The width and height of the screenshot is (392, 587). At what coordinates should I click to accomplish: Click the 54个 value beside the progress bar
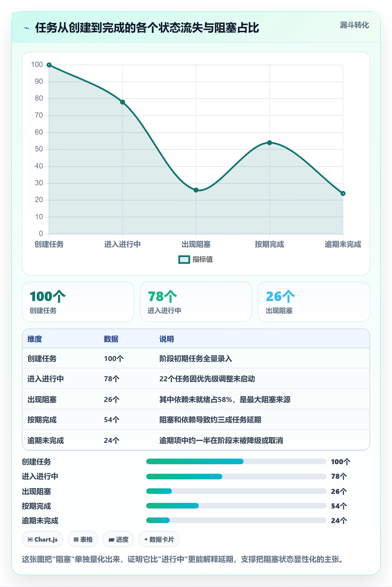point(339,506)
